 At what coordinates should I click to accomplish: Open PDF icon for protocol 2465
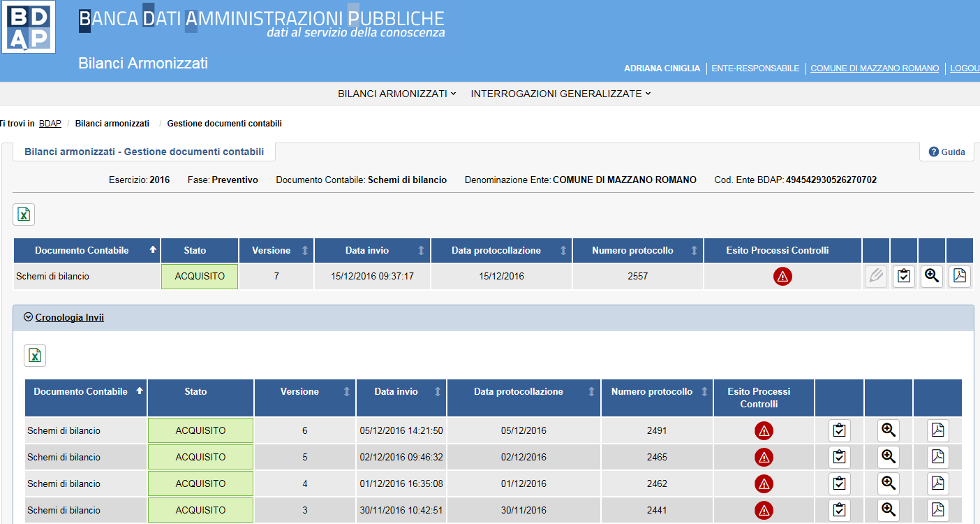point(938,458)
